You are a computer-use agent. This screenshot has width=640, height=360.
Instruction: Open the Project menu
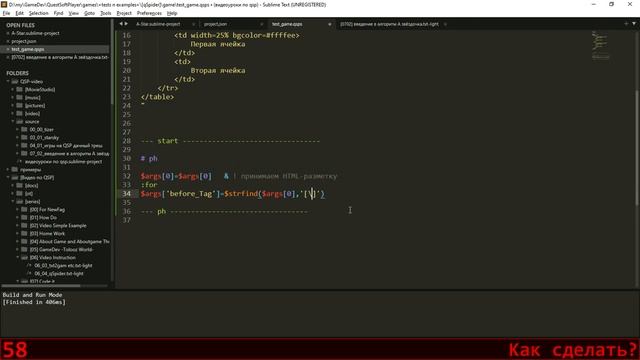(124, 13)
